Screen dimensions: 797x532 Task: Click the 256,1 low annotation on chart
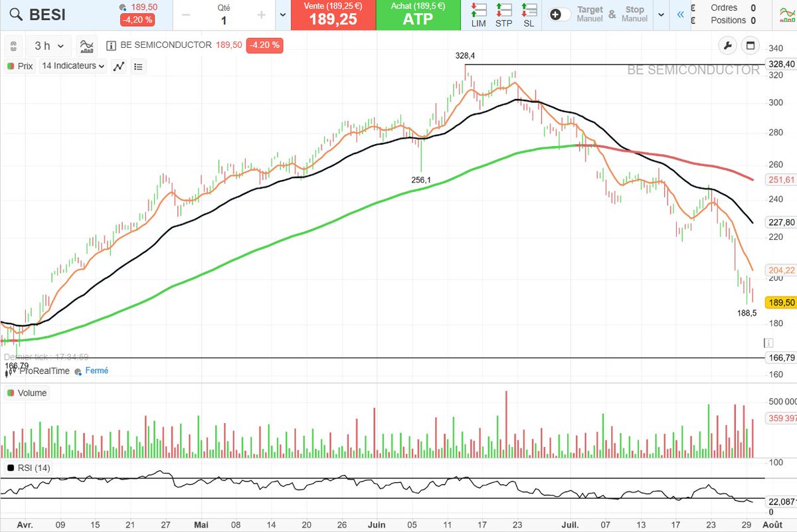coord(421,180)
